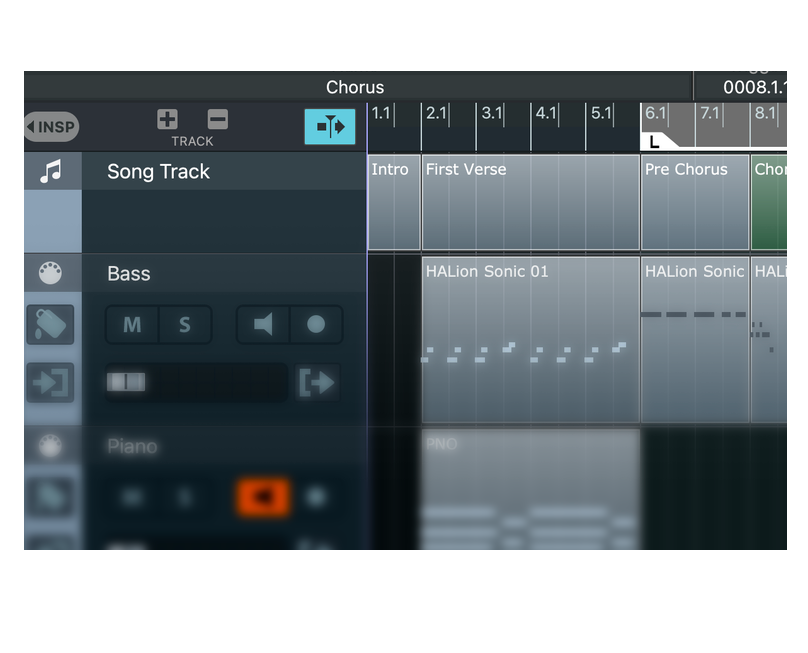The width and height of the screenshot is (808, 653).
Task: Open the INSP inspector panel
Action: click(x=50, y=126)
